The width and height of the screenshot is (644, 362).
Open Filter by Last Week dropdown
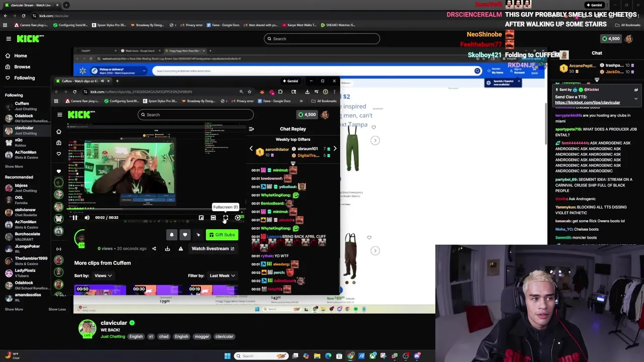pos(222,276)
